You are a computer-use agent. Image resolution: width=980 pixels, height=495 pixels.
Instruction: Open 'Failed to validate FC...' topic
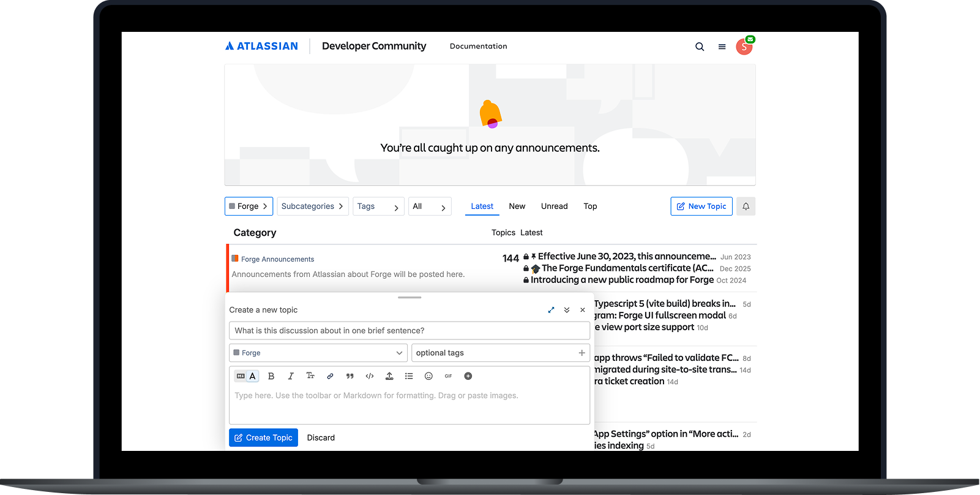[x=666, y=358]
